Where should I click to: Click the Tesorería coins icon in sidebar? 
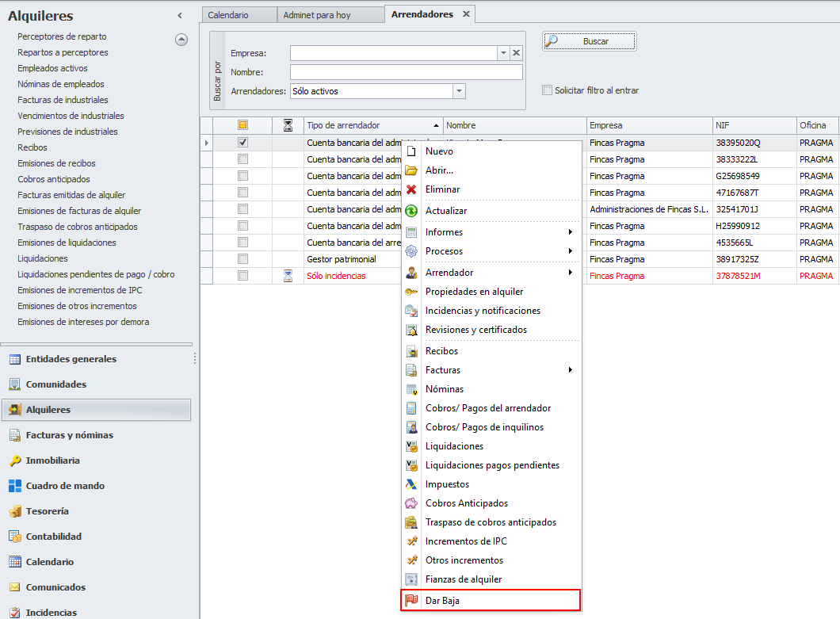(x=15, y=511)
